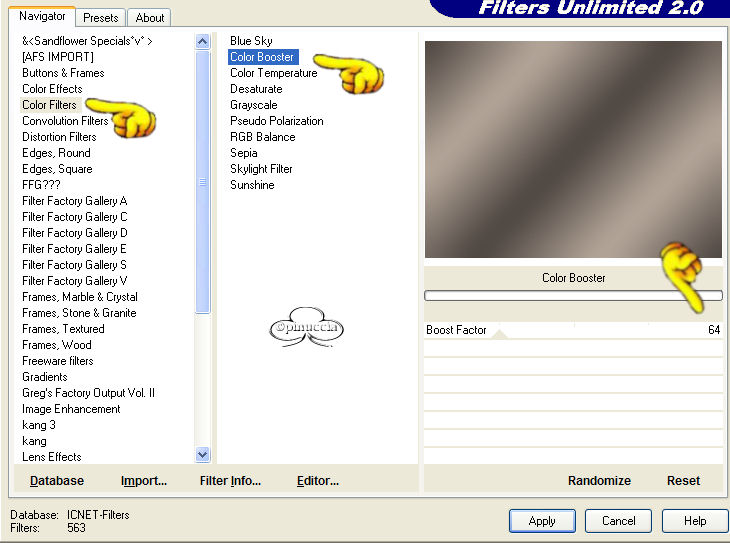Select Gradients category
This screenshot has height=543, width=730.
point(45,377)
